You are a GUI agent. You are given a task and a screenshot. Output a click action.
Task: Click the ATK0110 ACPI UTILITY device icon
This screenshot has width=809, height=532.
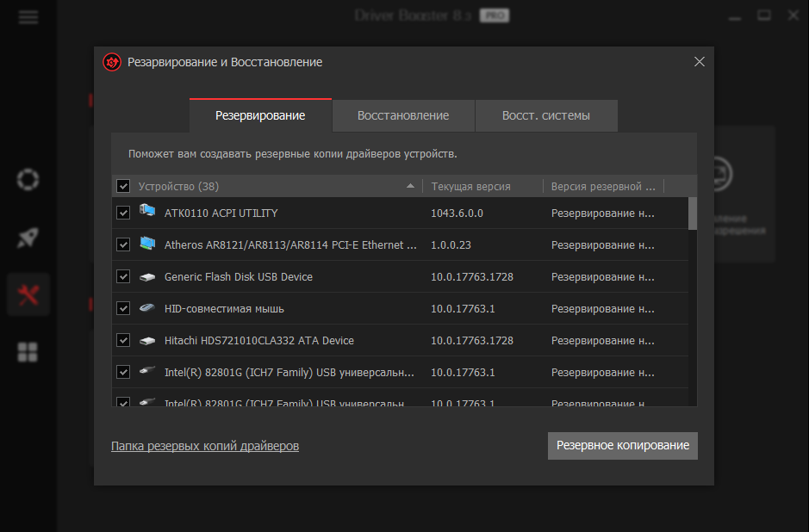[x=147, y=213]
